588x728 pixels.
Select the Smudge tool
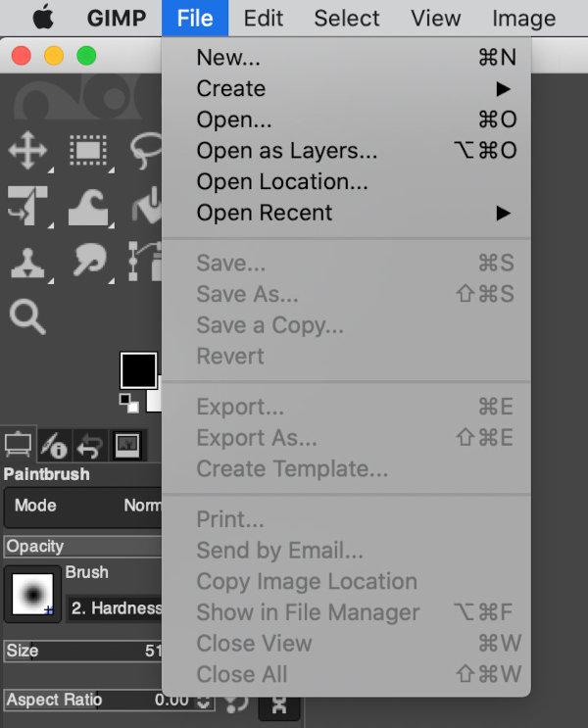[89, 261]
